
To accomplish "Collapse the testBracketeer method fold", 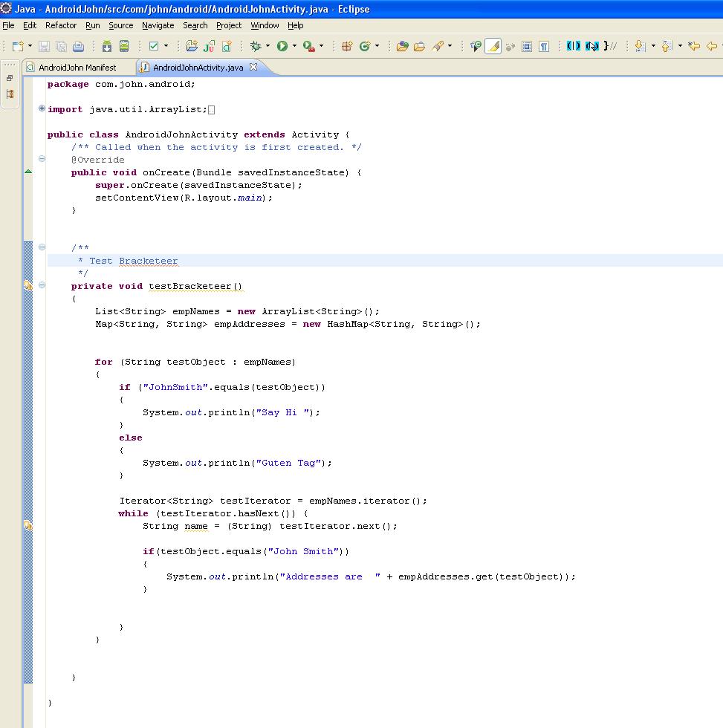I will click(42, 285).
